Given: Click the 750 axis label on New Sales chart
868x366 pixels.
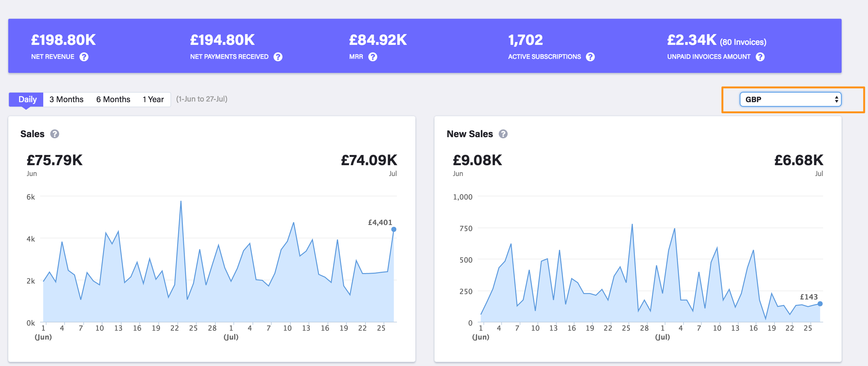Looking at the screenshot, I should [466, 229].
